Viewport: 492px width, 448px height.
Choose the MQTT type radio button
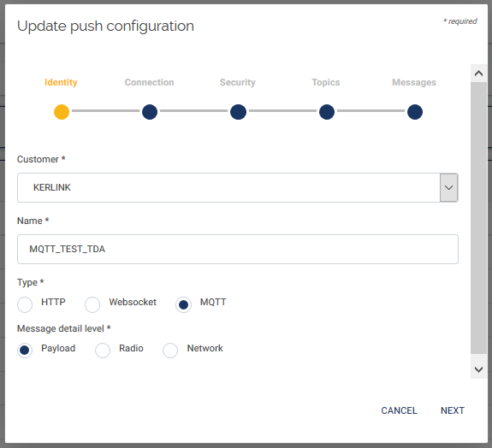[184, 304]
